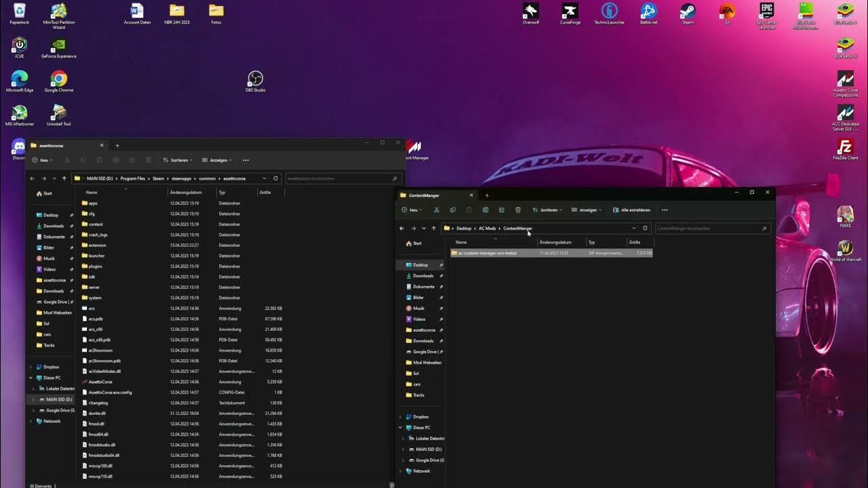Click Steam breadcrumb in assettocorsa address bar

coord(158,178)
